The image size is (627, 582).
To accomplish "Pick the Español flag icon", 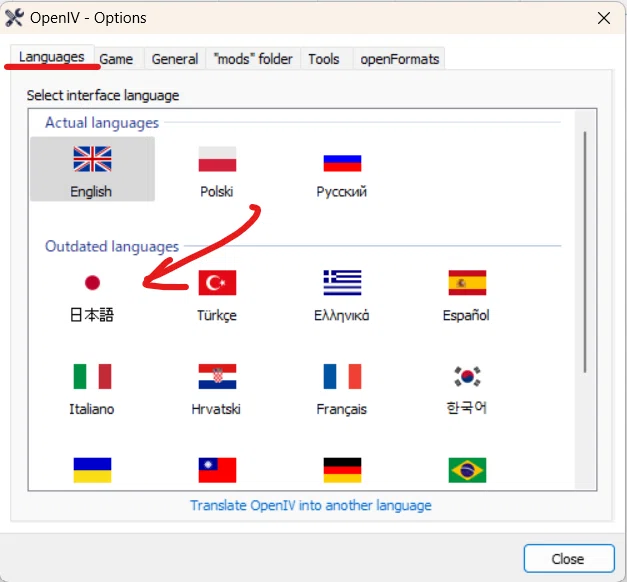I will 467,283.
